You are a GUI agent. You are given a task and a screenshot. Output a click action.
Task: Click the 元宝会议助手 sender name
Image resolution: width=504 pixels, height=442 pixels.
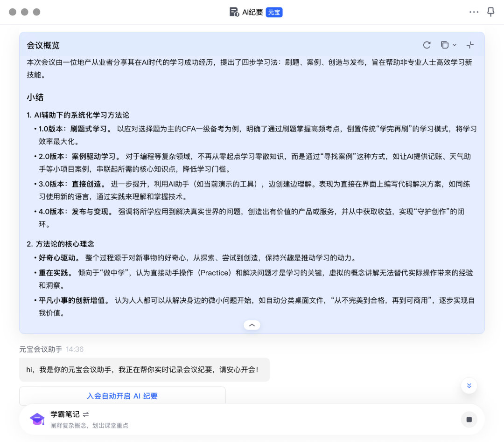tap(41, 349)
